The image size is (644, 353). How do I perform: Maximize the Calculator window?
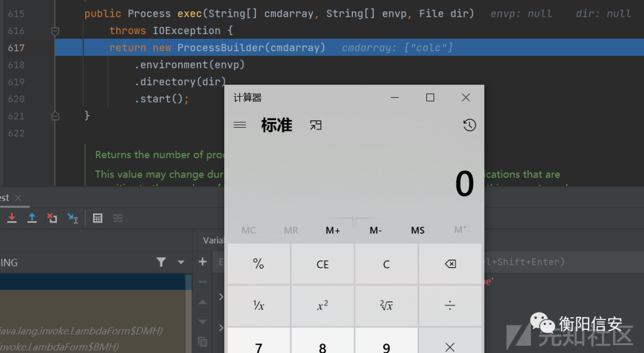430,97
